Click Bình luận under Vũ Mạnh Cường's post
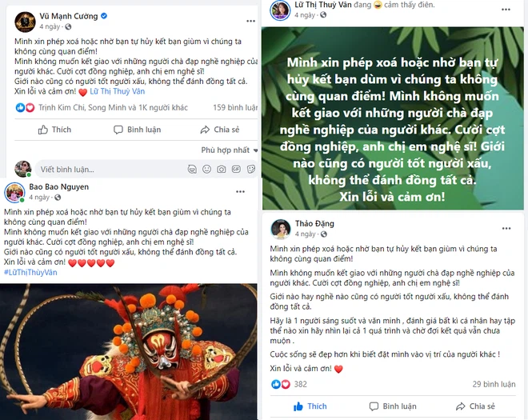 (138, 130)
